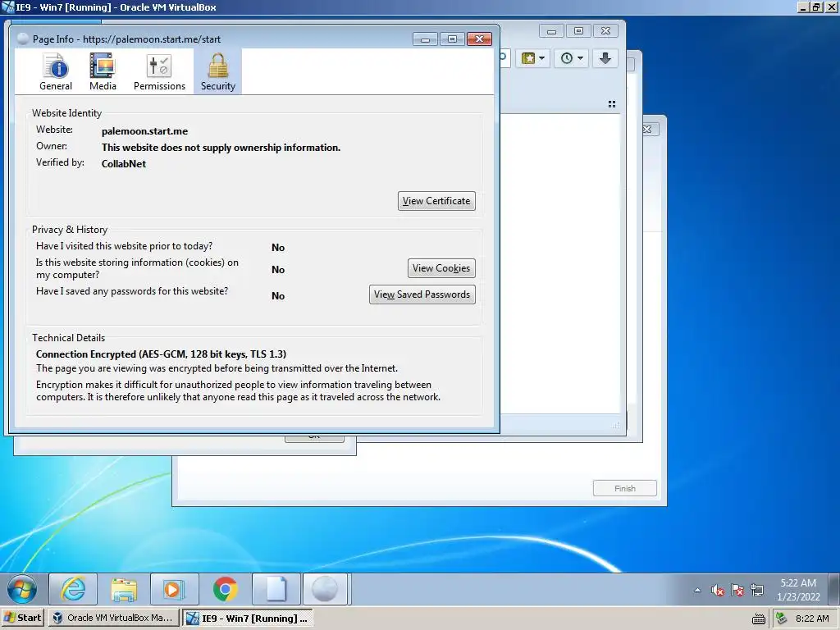Click the View Cookies button
Viewport: 840px width, 630px height.
pos(441,268)
